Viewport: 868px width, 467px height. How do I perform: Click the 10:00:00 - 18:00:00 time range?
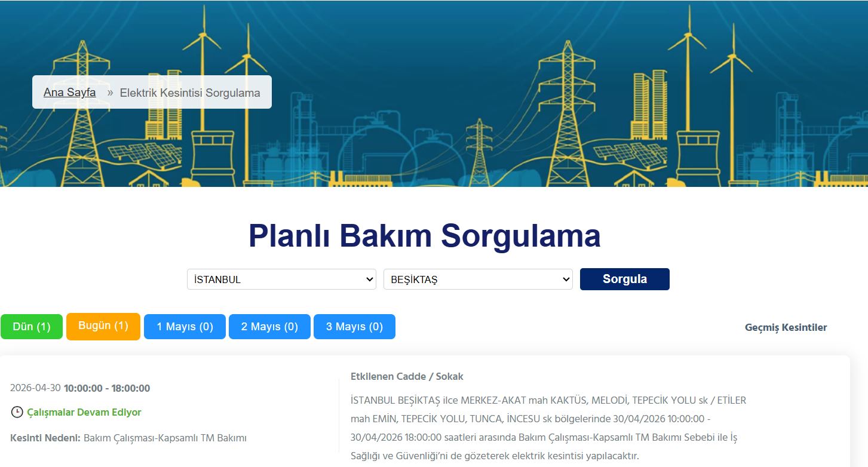pos(107,388)
